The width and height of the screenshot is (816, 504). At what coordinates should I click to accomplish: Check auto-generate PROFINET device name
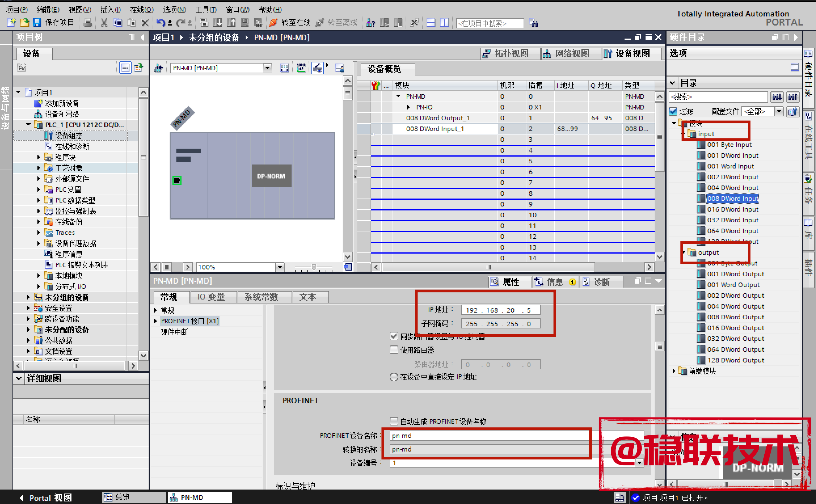[x=394, y=421]
